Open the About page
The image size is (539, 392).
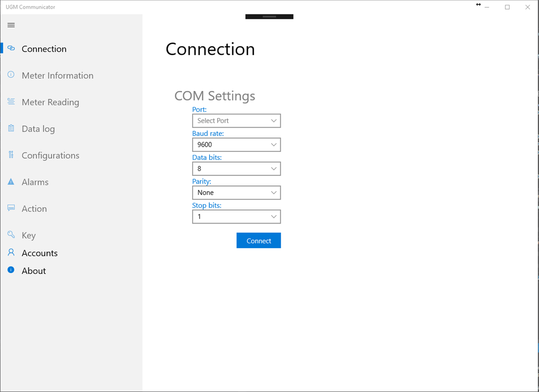(x=34, y=271)
